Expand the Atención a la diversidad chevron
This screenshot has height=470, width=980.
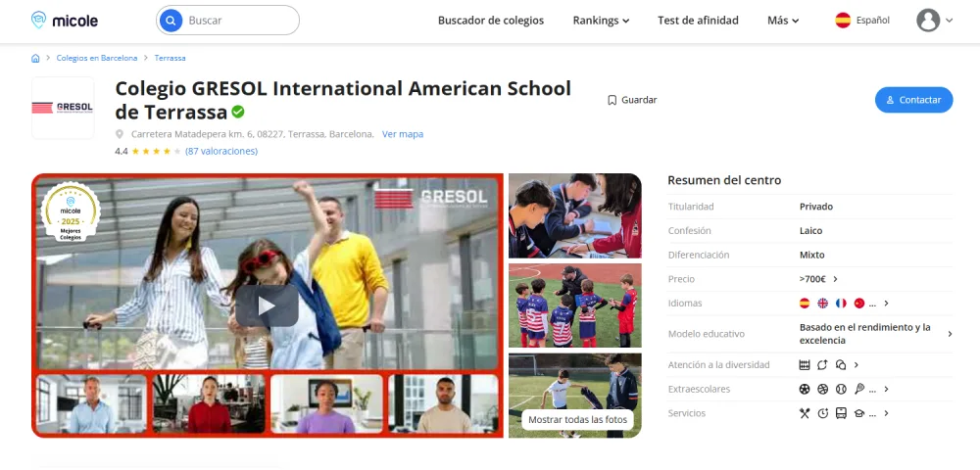click(857, 365)
